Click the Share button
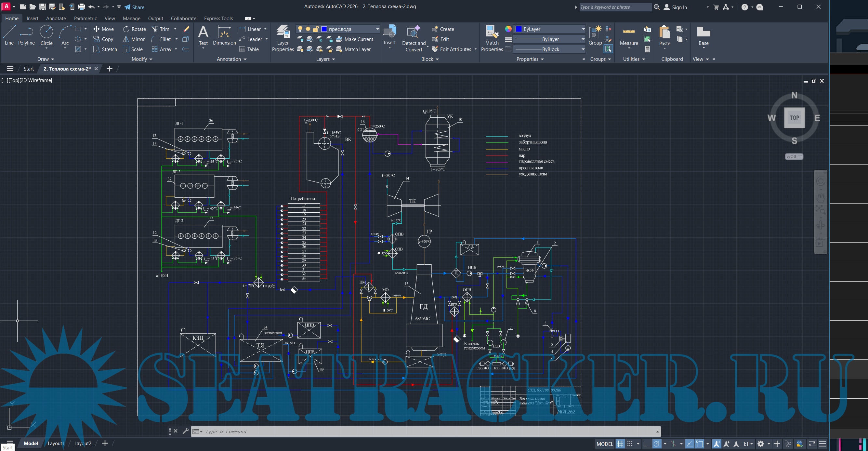This screenshot has height=451, width=868. coord(134,7)
